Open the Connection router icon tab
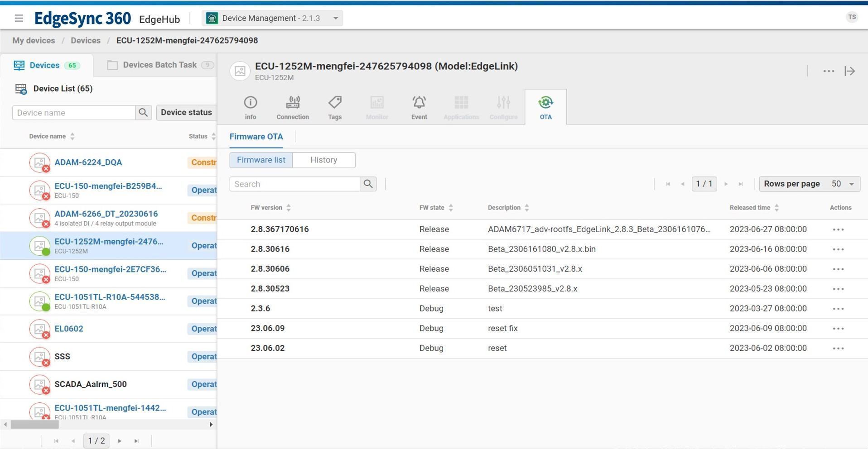The image size is (868, 449). pyautogui.click(x=293, y=103)
